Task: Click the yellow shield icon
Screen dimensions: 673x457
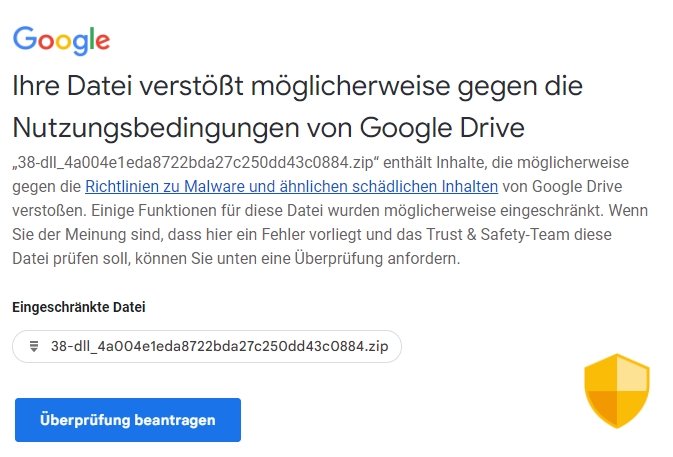Action: point(616,391)
